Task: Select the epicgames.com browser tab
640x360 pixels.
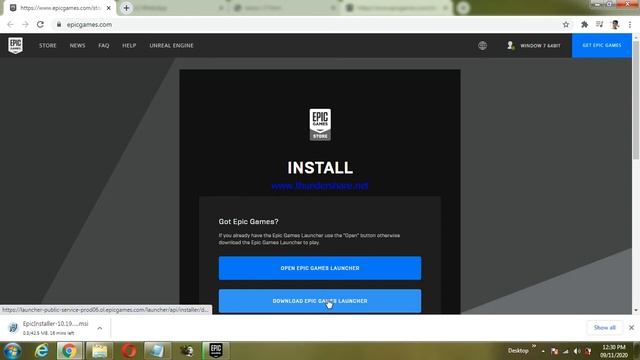Action: [x=60, y=8]
